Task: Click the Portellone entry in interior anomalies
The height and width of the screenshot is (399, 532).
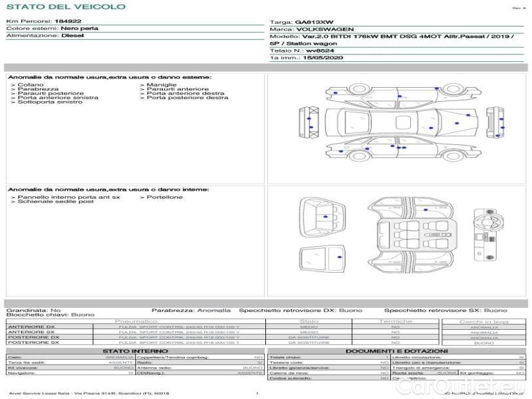Action: (x=164, y=197)
